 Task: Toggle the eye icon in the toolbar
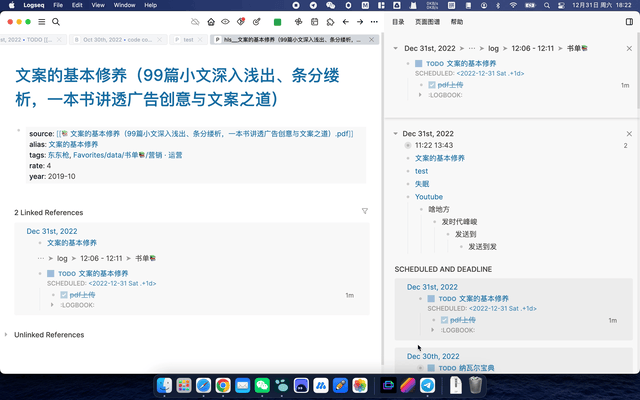(x=225, y=22)
